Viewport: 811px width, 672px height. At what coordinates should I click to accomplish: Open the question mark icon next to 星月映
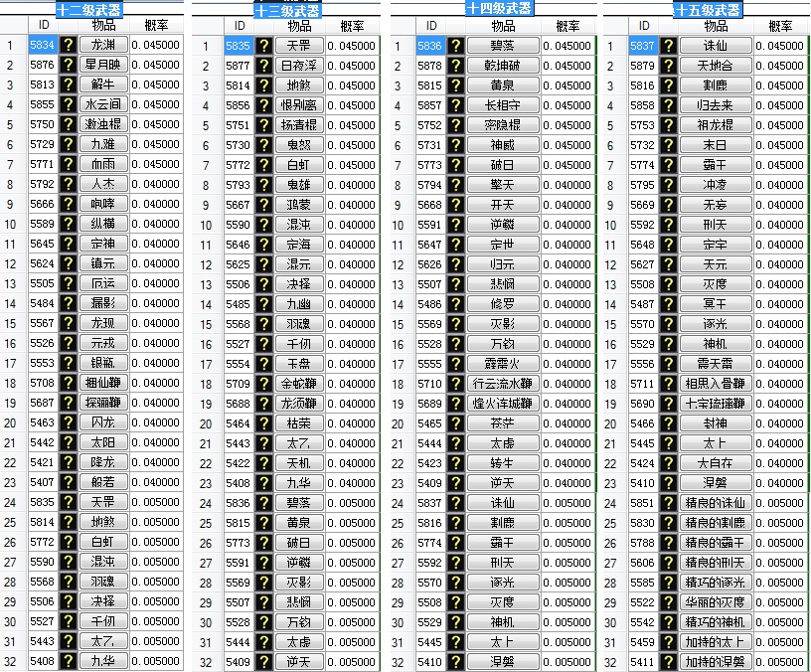[x=69, y=65]
